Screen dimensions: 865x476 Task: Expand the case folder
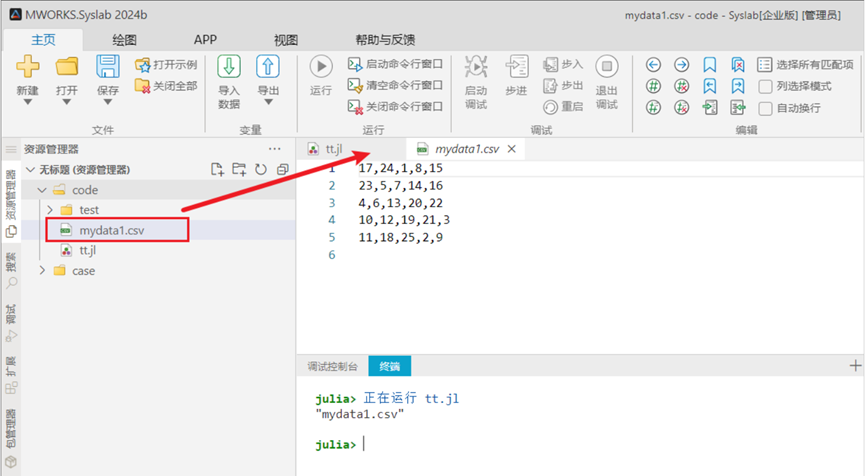click(42, 271)
